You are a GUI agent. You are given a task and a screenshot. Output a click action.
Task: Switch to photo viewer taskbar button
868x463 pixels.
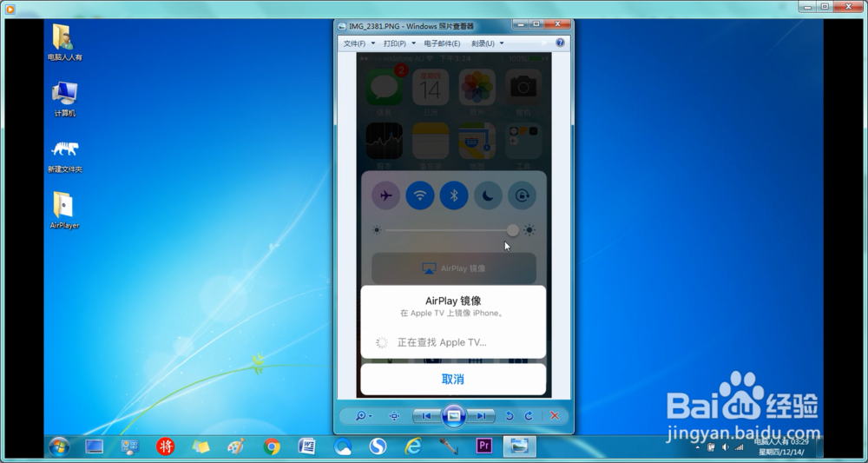(x=519, y=446)
